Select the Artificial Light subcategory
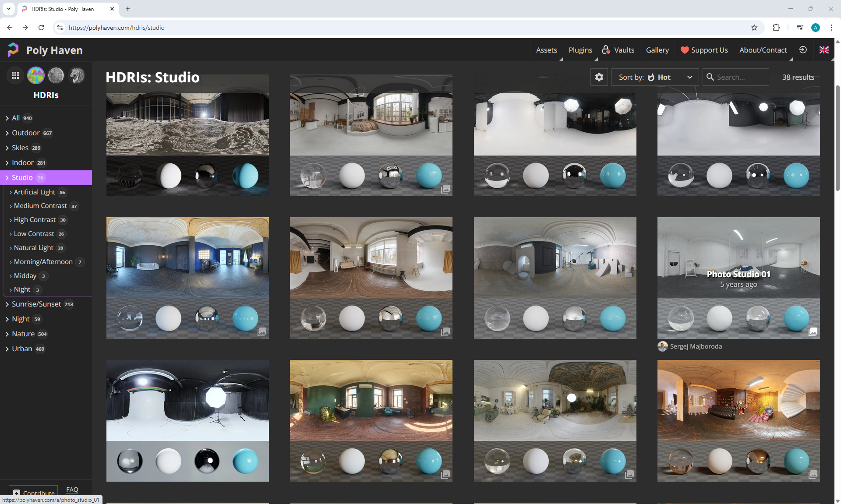 35,192
